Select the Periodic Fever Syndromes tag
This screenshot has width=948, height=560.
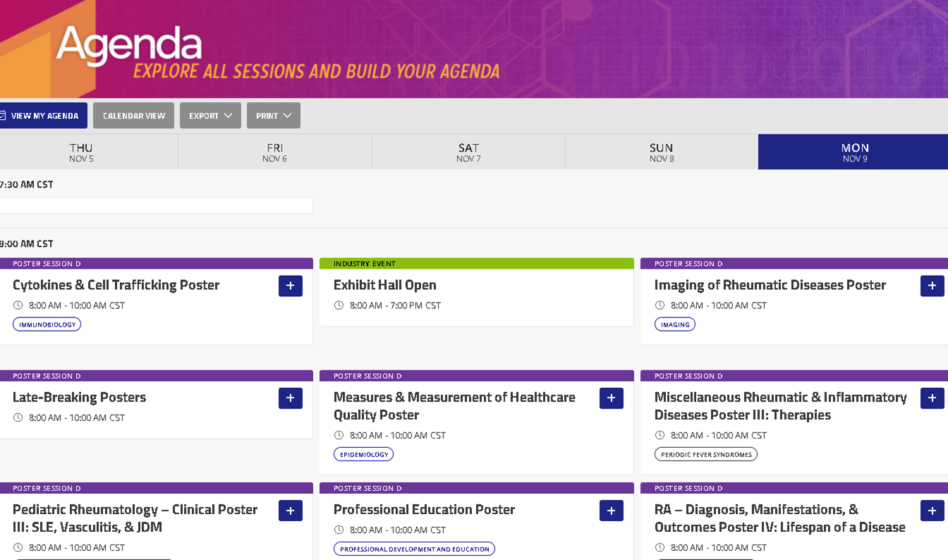click(x=705, y=454)
